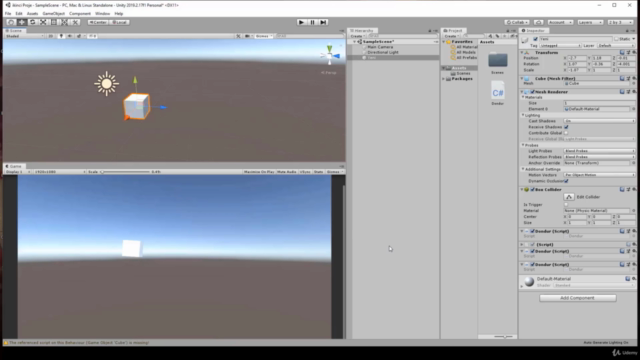Select the combined Transform tool in the toolbar
The height and width of the screenshot is (360, 640).
(64, 22)
